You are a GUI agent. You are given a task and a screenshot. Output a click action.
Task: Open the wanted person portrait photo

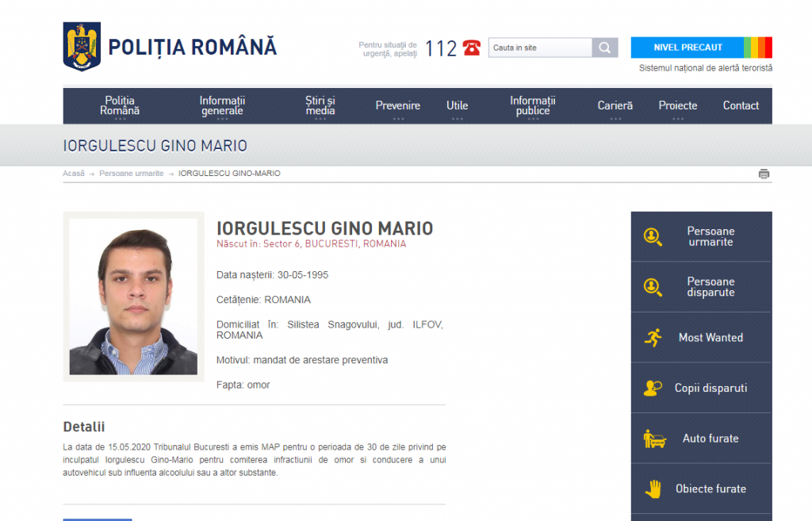133,297
